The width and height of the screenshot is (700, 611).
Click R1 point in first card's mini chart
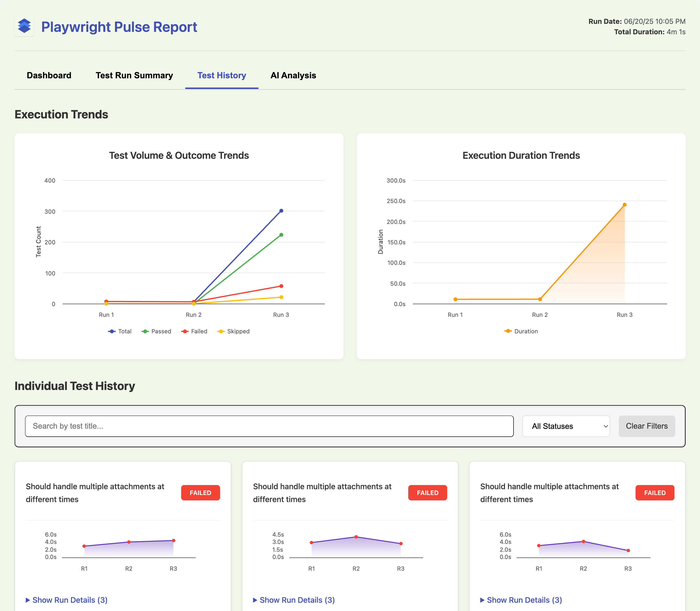click(84, 546)
